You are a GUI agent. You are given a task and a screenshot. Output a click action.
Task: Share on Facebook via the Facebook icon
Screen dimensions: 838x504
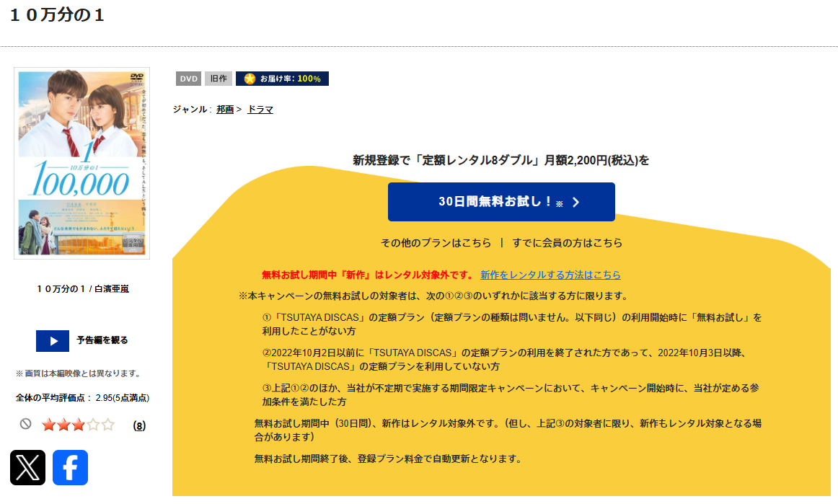click(70, 468)
